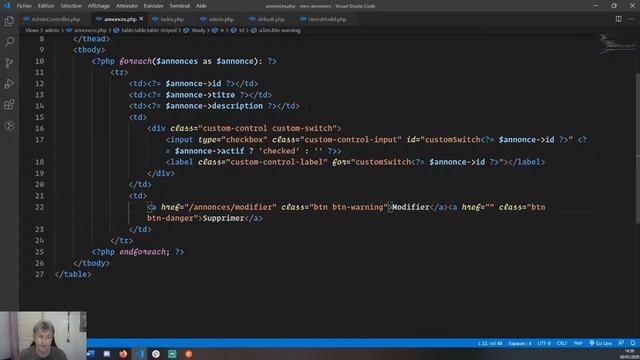
Task: Switch to the admin.php tab
Action: 221,19
